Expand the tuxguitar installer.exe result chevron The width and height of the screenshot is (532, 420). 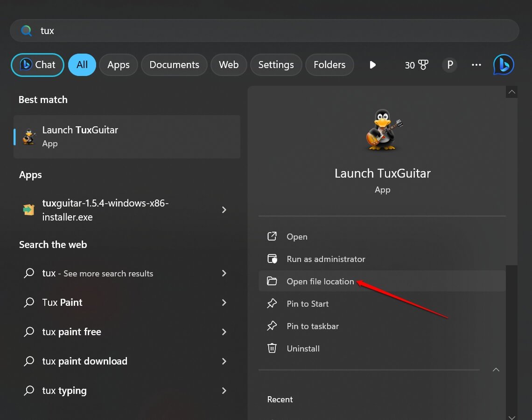click(x=224, y=210)
